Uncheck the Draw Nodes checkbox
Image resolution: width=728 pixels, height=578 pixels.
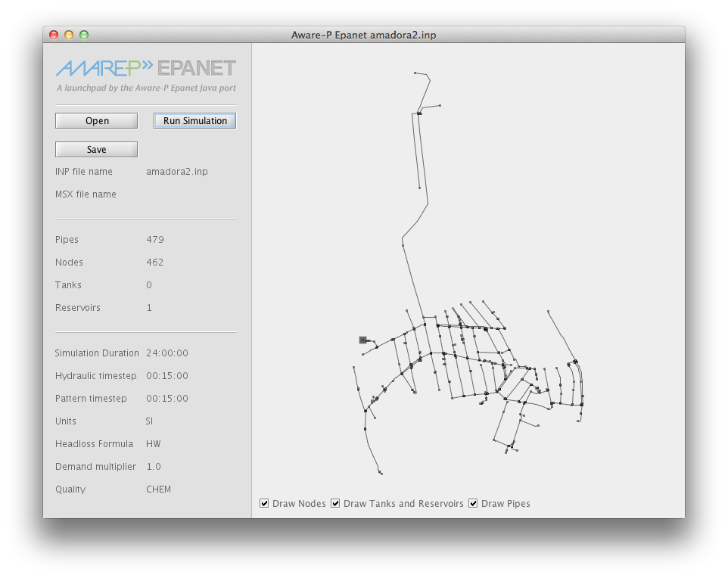(264, 503)
